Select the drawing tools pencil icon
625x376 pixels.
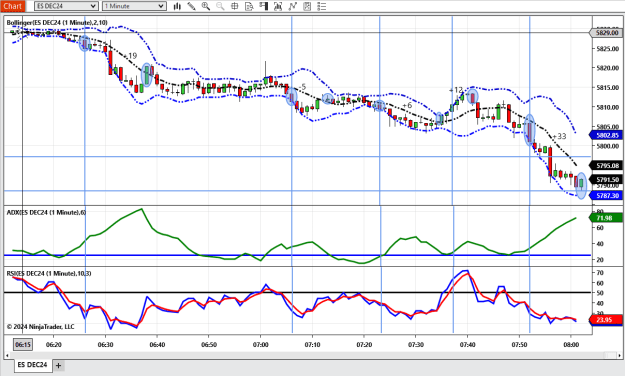tap(191, 6)
